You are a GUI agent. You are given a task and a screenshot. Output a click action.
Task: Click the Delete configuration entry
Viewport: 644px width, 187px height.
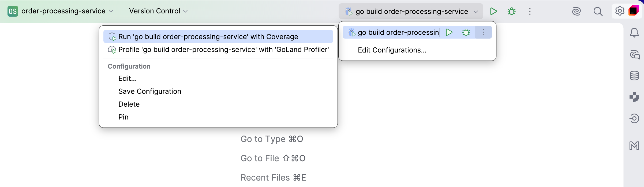[129, 104]
